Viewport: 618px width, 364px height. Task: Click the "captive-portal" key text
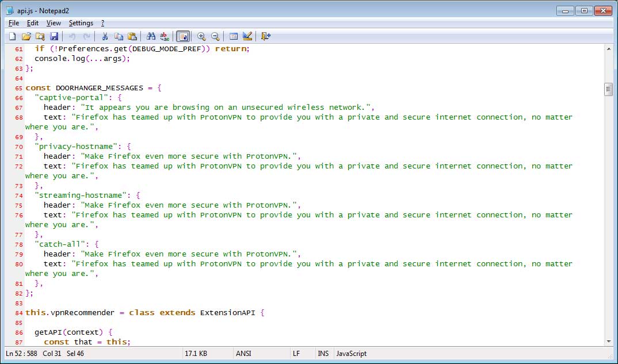pyautogui.click(x=71, y=98)
